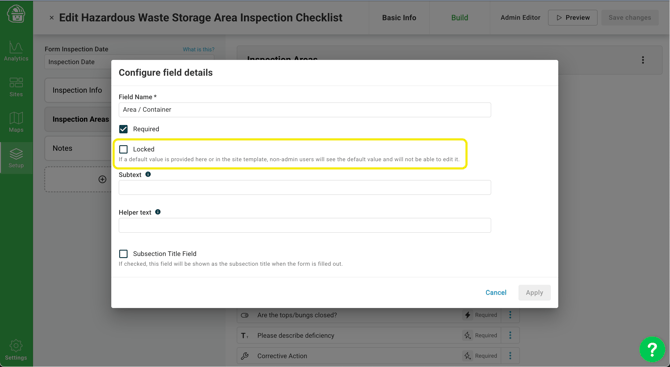
Task: Click Save changes button
Action: point(629,18)
